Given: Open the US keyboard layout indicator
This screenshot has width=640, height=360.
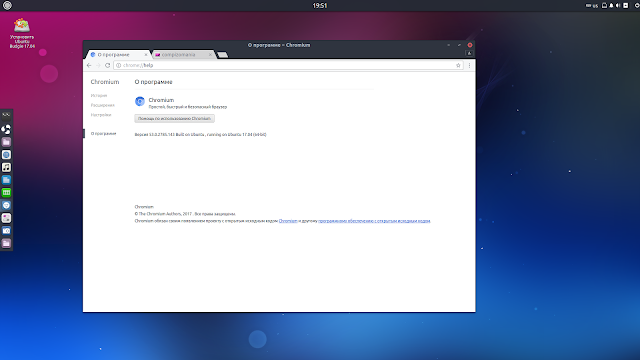Looking at the screenshot, I should (x=591, y=5).
